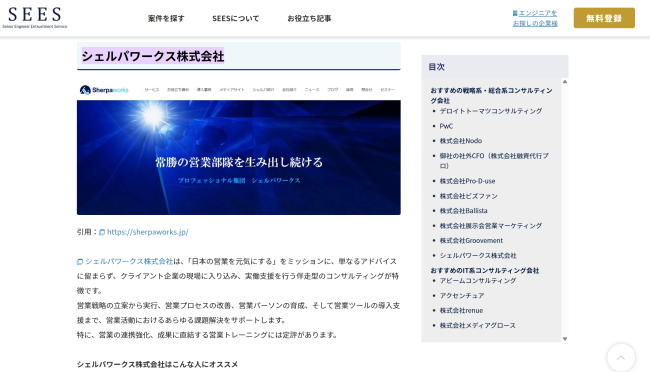Open the お役立ち記事 menu item

coord(309,18)
